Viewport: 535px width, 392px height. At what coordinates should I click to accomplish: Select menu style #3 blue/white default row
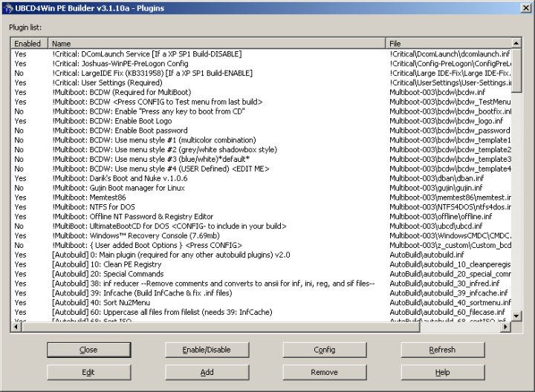[261, 159]
